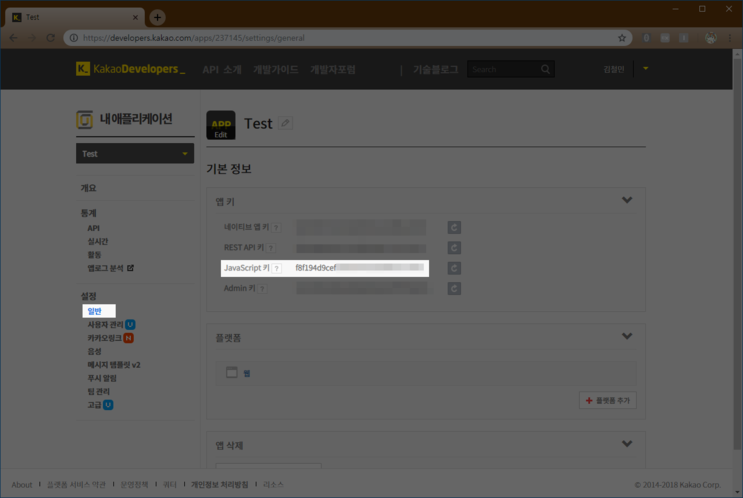Open 운영정책 footer link
This screenshot has height=498, width=743.
(134, 485)
